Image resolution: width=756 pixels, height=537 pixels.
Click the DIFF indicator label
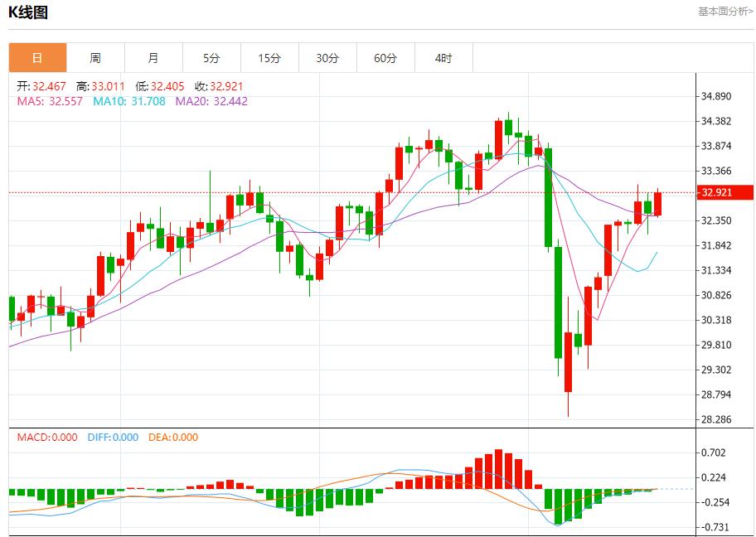tap(114, 438)
